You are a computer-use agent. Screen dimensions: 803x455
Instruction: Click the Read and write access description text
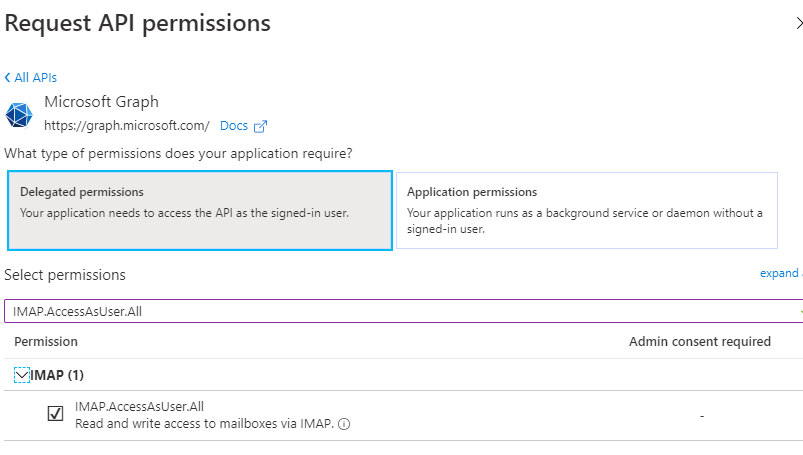click(204, 424)
